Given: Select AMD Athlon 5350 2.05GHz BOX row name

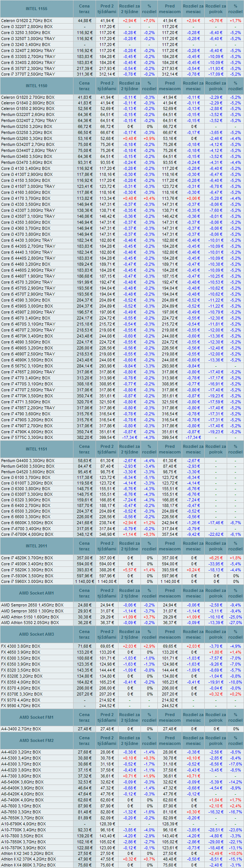Looking at the screenshot, I should tap(30, 623).
